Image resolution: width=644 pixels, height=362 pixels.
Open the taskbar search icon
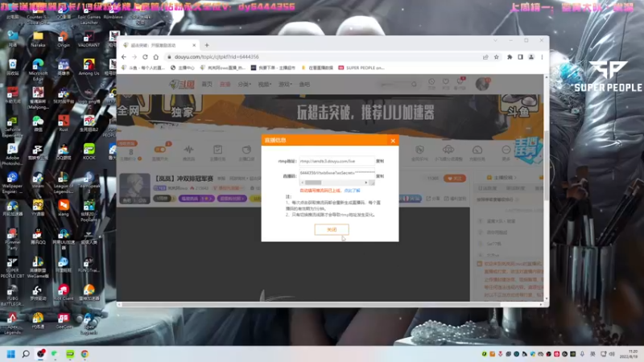pos(26,354)
